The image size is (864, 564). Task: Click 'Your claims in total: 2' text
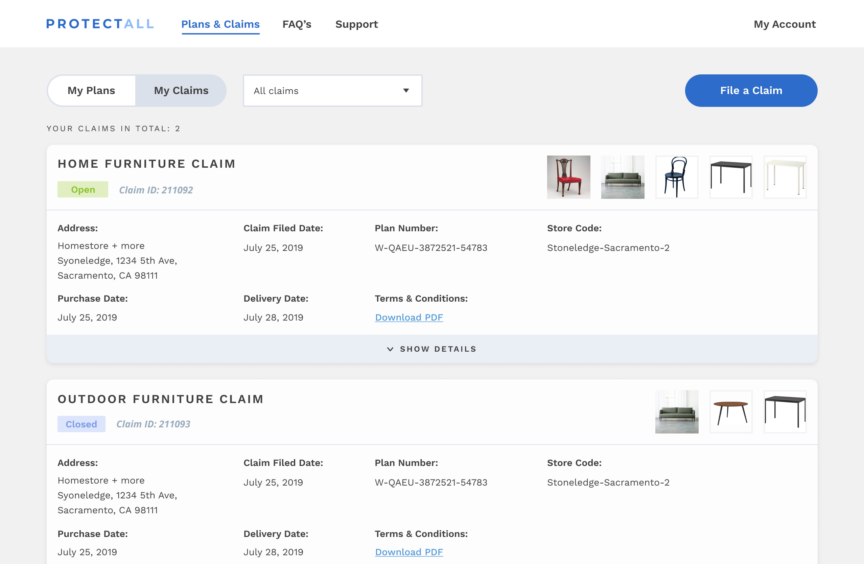pos(113,128)
